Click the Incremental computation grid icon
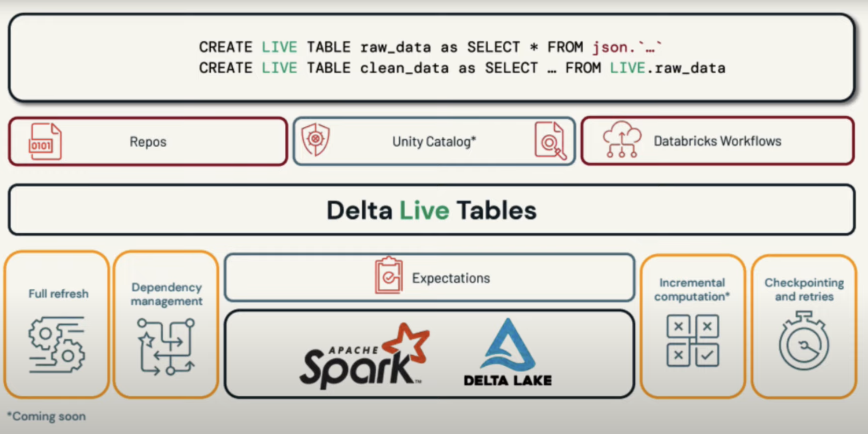The width and height of the screenshot is (868, 434). (x=693, y=340)
